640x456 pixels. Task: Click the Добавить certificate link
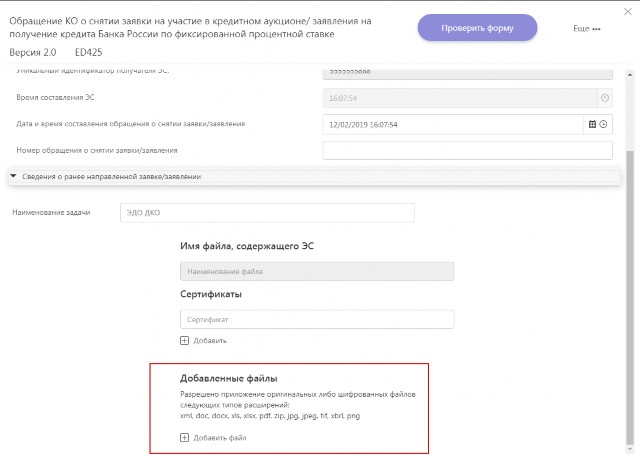210,340
